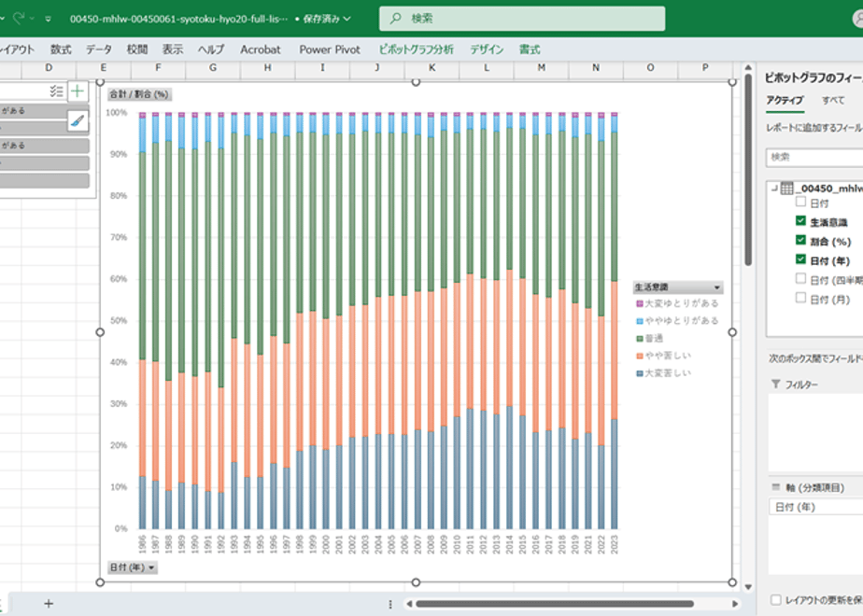This screenshot has width=863, height=616.
Task: Open the Acrobat ribbon tab
Action: pos(261,49)
